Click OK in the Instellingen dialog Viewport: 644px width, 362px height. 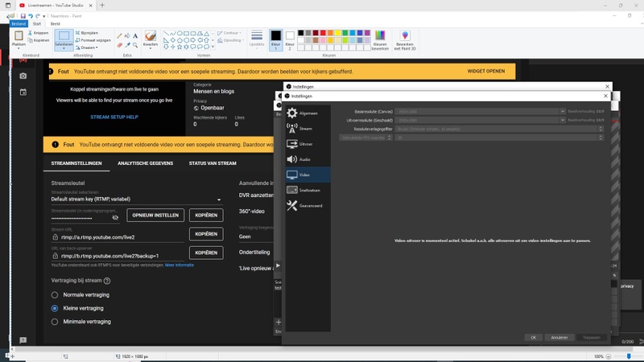533,337
